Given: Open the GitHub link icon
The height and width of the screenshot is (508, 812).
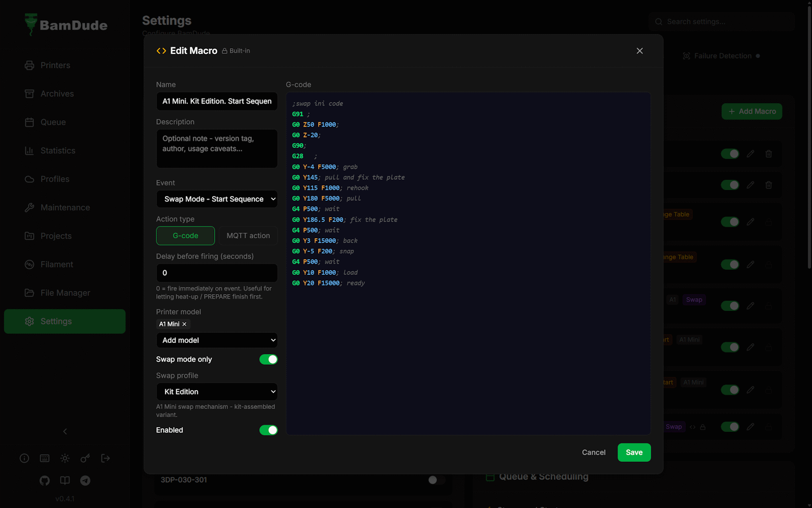Looking at the screenshot, I should (x=45, y=481).
